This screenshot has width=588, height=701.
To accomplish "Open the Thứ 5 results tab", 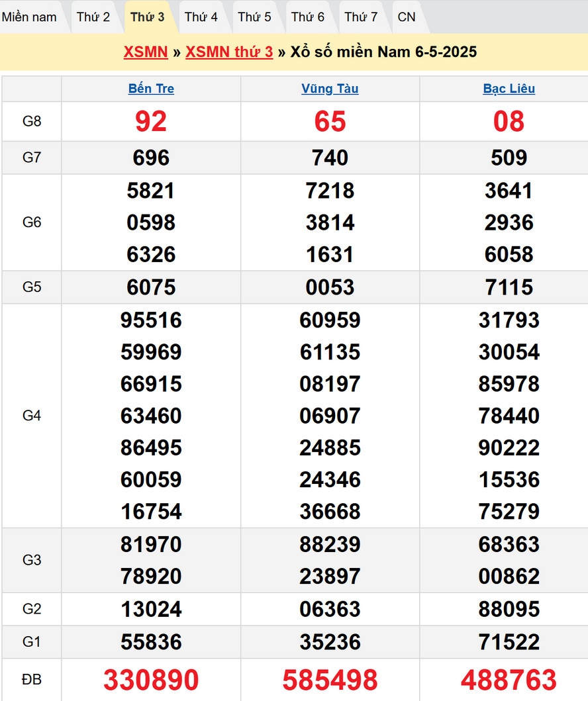I will (x=255, y=17).
